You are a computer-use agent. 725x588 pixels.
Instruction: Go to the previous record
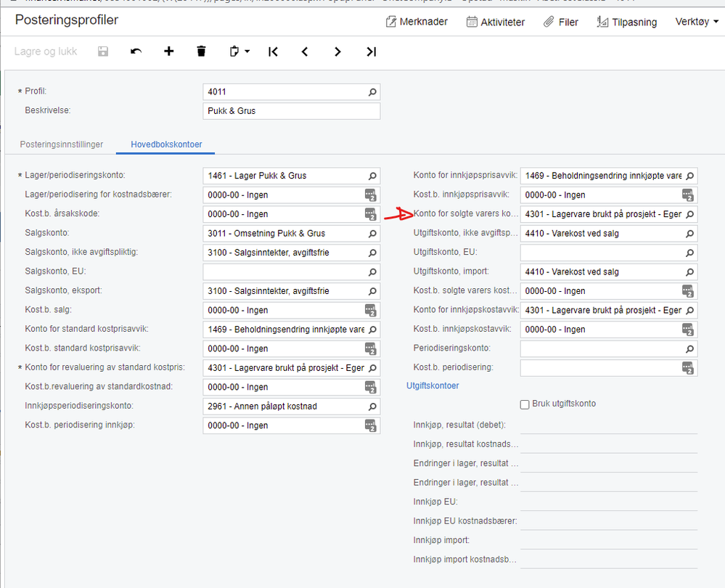coord(305,52)
